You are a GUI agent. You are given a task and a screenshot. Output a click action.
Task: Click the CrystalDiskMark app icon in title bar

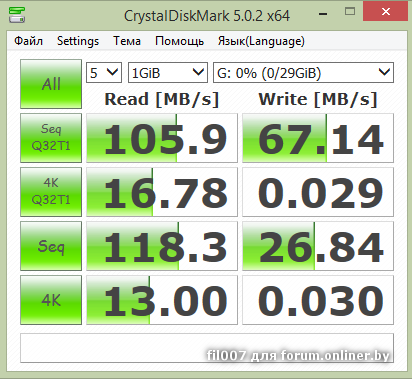point(17,14)
